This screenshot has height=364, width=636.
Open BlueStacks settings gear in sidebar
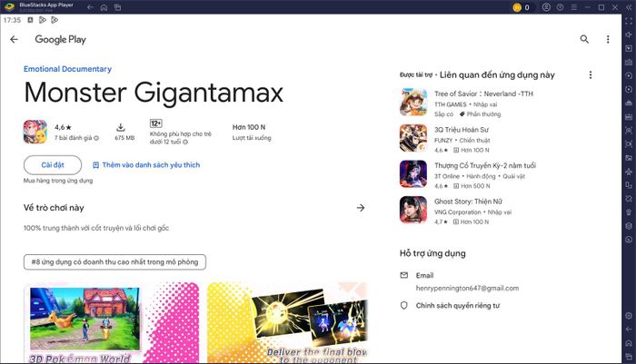pyautogui.click(x=629, y=315)
